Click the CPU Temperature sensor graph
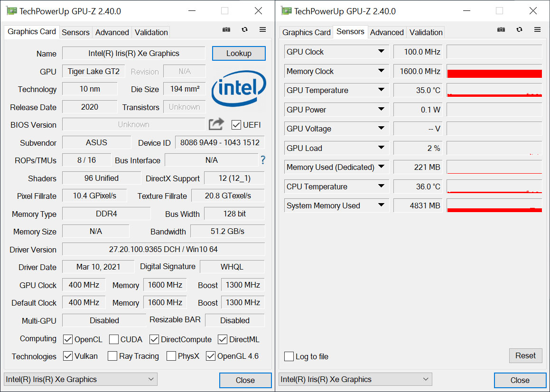The image size is (550, 392). click(x=494, y=187)
